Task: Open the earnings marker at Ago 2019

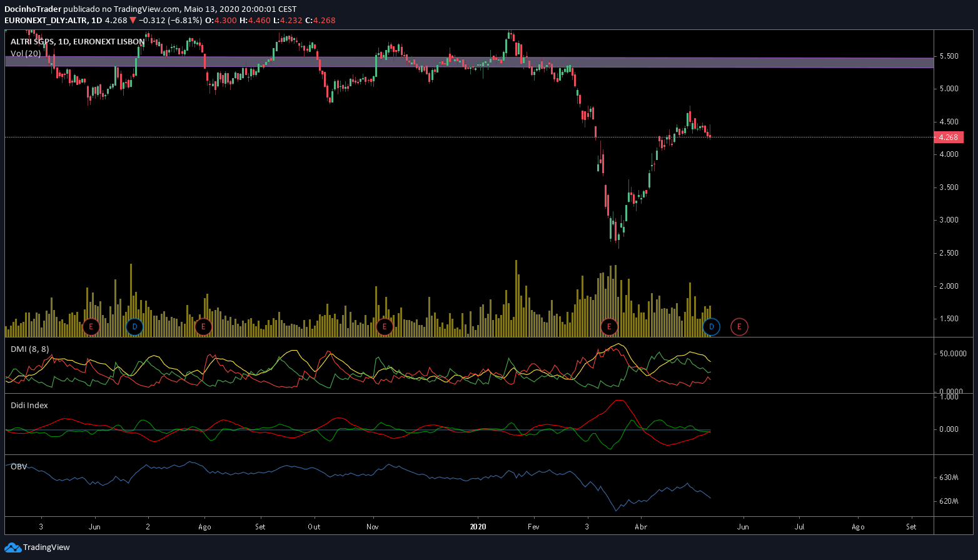Action: pos(203,326)
